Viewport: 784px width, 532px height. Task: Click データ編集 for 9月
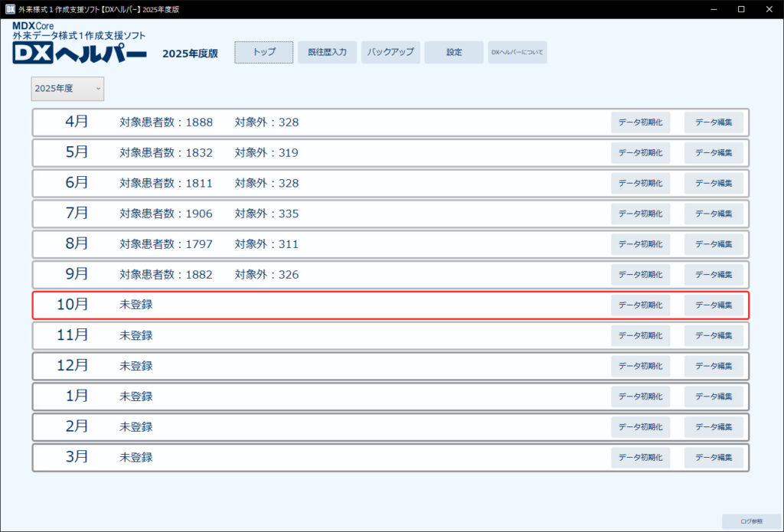click(x=714, y=275)
